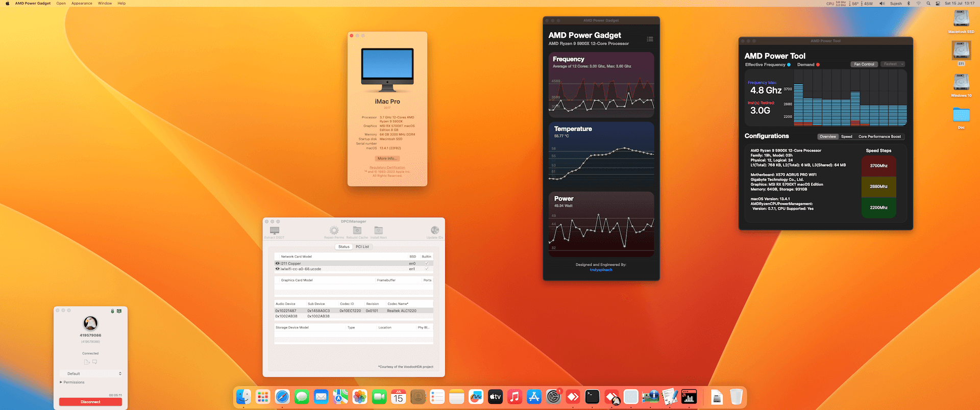Open Fastest dropdown in AMD Power Tool
The width and height of the screenshot is (980, 410).
coord(893,64)
